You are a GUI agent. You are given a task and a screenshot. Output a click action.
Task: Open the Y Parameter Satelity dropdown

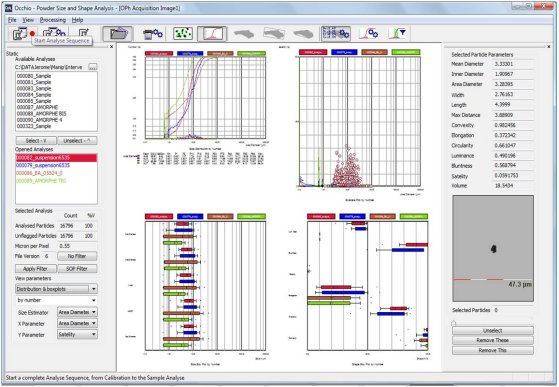pos(77,335)
